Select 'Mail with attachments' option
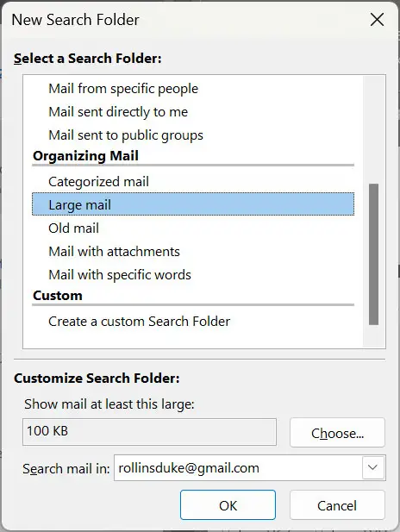This screenshot has width=400, height=532. point(193,252)
